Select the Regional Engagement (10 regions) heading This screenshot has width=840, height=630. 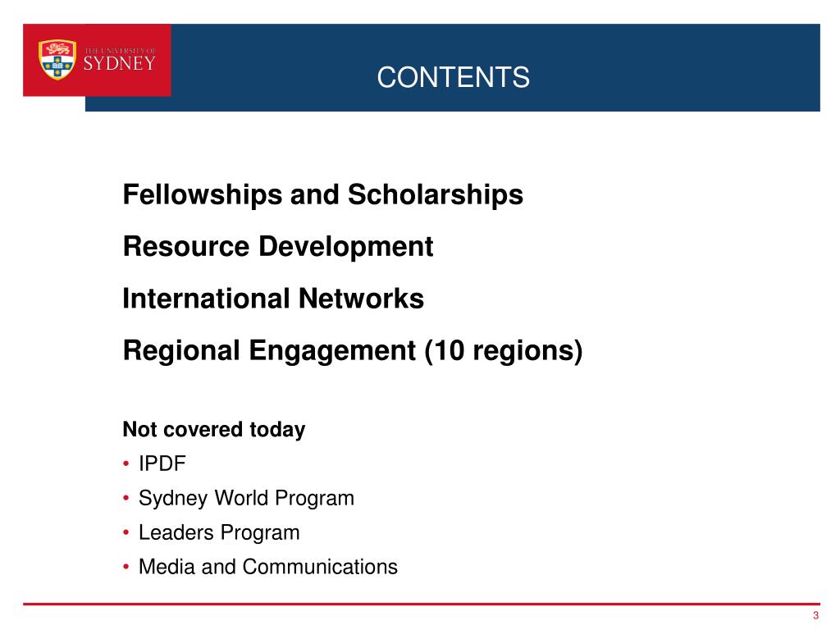(353, 351)
